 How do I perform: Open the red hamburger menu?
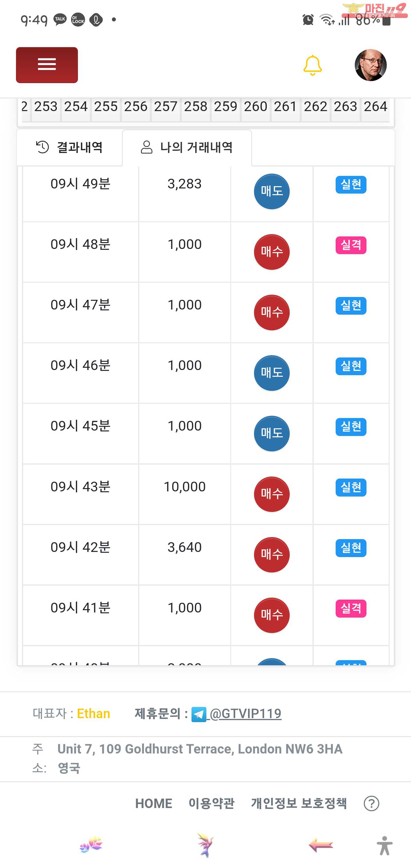tap(47, 65)
